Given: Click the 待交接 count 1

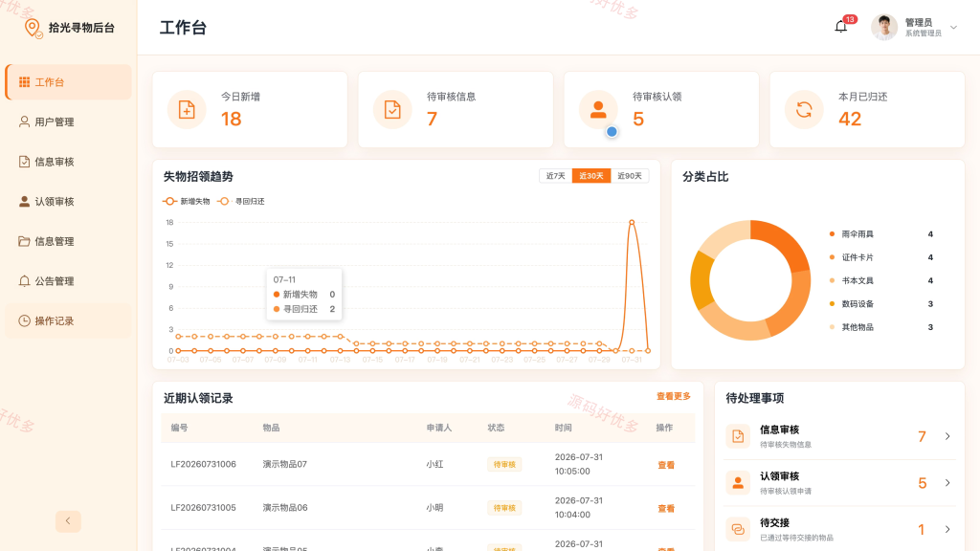Looking at the screenshot, I should (922, 530).
